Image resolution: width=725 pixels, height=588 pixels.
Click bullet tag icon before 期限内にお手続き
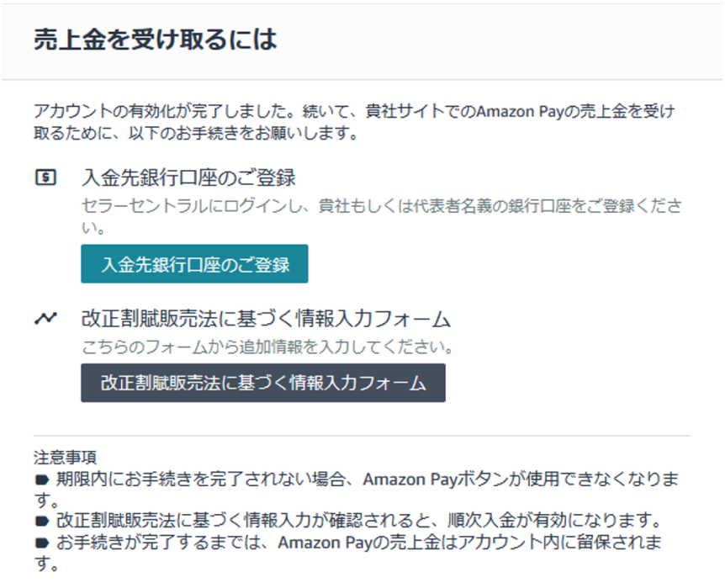click(41, 479)
